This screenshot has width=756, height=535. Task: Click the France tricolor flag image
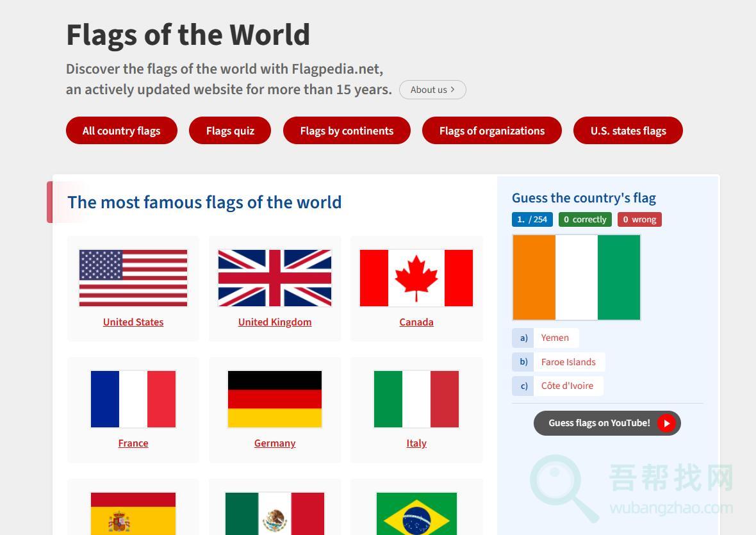(133, 399)
